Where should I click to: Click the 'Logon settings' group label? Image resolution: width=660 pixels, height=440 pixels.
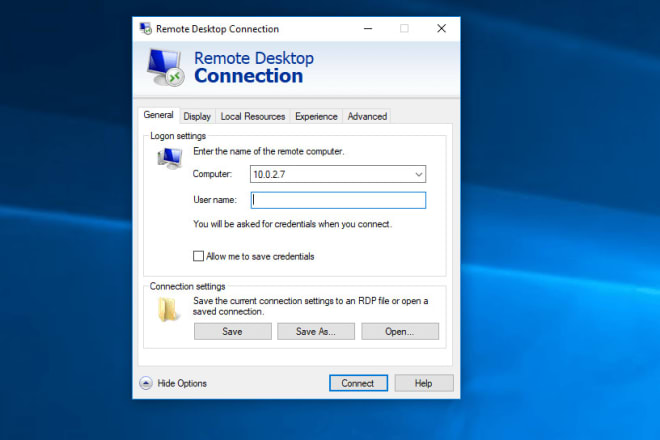click(178, 136)
